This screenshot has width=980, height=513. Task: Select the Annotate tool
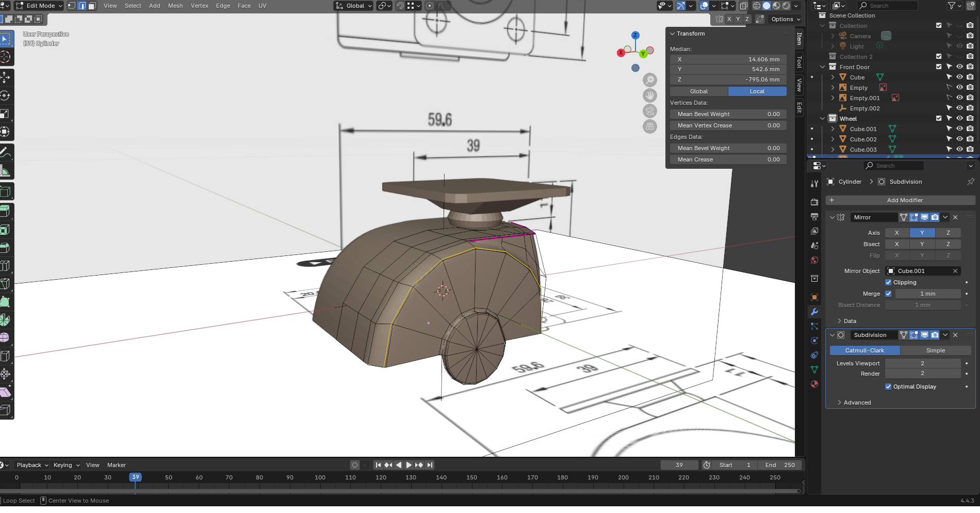(6, 152)
